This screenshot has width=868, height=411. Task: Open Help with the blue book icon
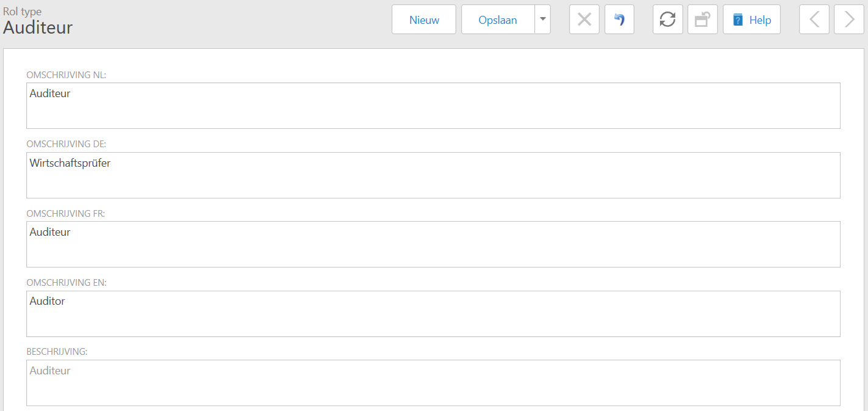tap(751, 20)
